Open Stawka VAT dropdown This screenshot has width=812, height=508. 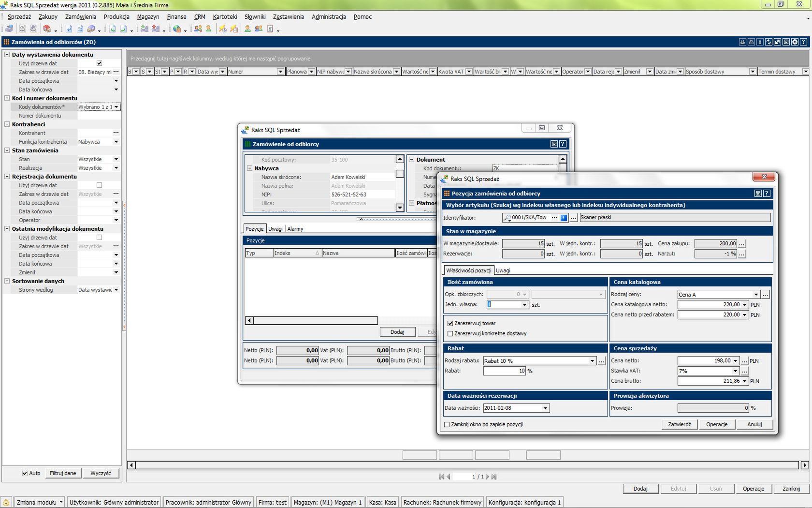(735, 371)
